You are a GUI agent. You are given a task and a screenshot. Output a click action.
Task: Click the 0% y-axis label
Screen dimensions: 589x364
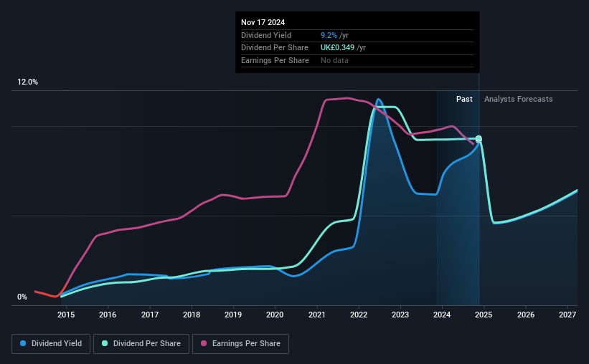tap(22, 297)
